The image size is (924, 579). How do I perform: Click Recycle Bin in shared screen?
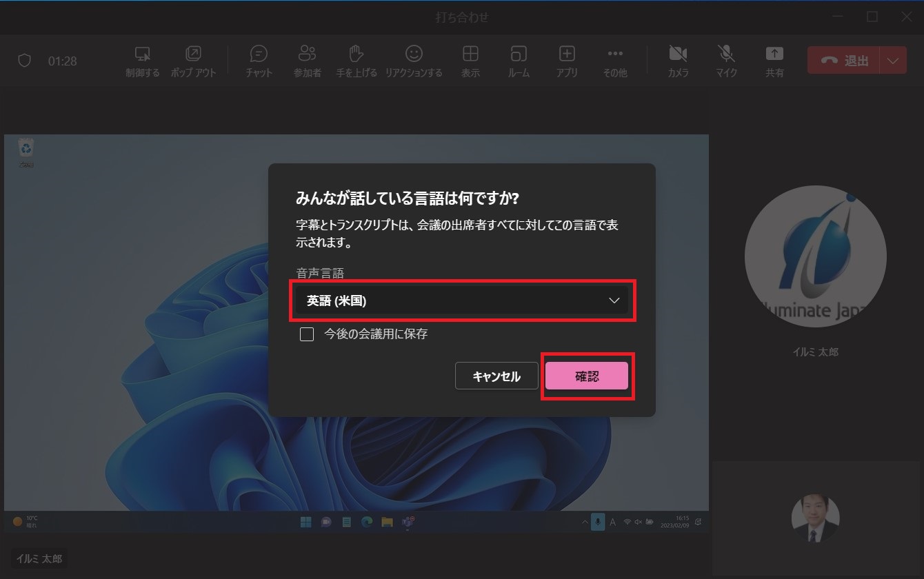tap(26, 152)
